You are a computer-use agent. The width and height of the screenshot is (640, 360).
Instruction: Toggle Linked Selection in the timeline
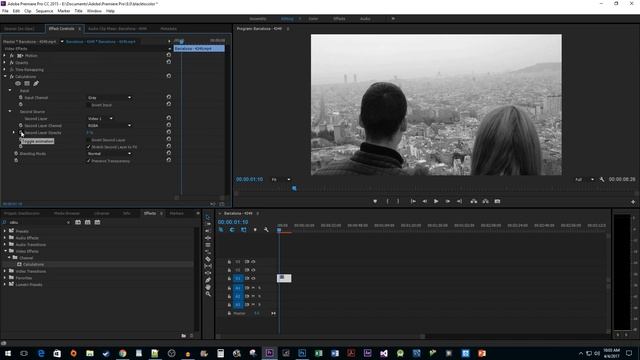coord(244,230)
